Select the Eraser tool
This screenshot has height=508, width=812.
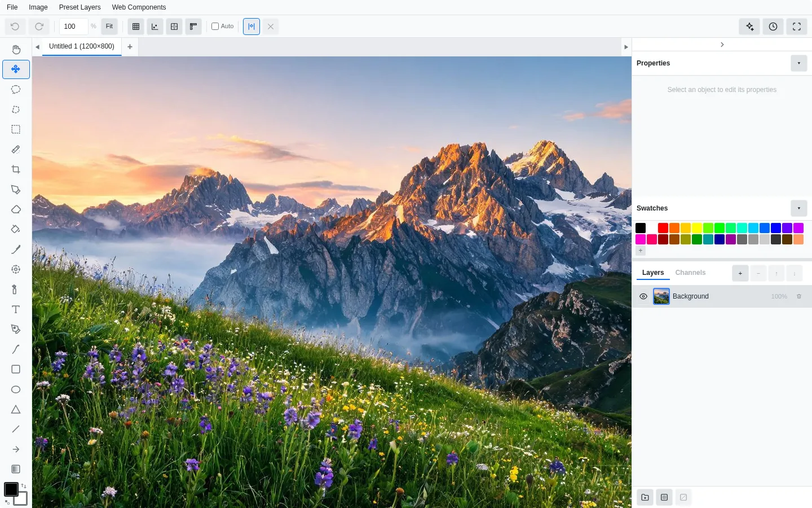tap(16, 209)
